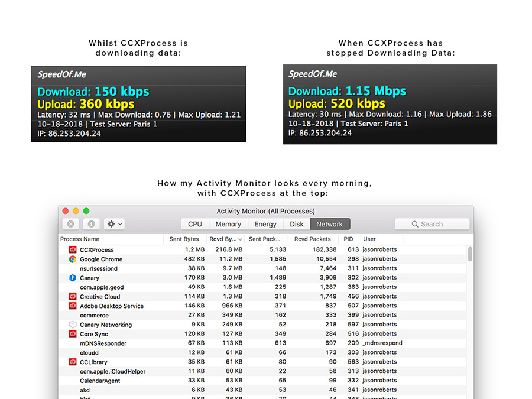
Task: Switch to the Energy tab
Action: [x=265, y=224]
